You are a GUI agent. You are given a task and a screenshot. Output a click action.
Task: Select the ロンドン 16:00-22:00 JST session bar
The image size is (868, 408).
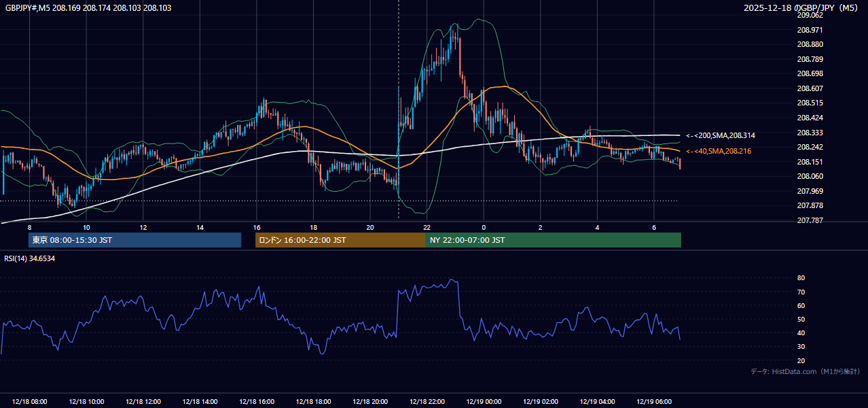340,240
